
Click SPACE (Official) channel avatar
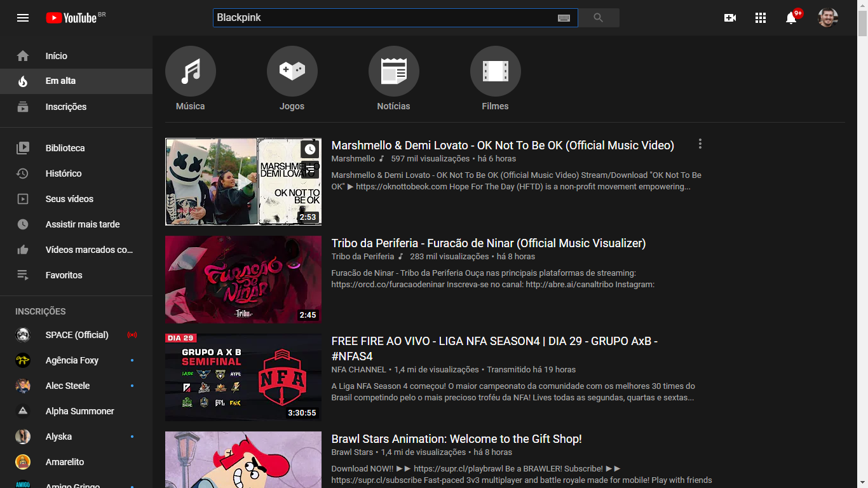23,335
